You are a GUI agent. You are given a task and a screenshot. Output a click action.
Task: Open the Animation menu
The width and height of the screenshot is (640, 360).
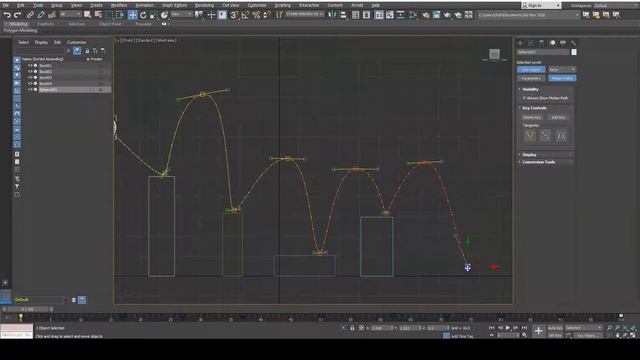[x=144, y=5]
